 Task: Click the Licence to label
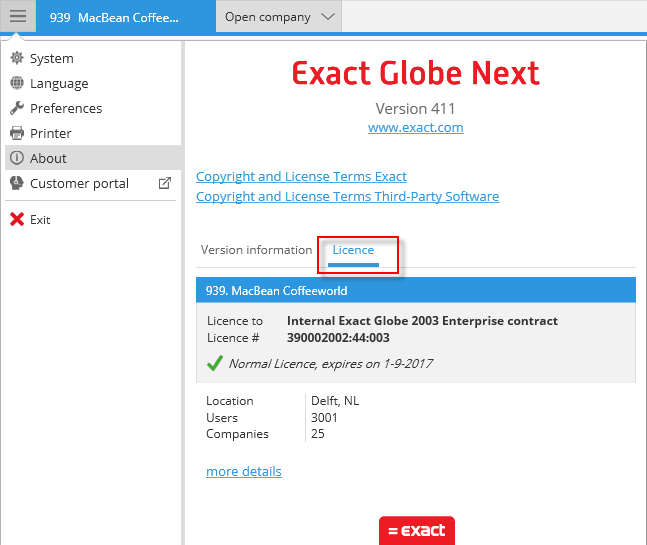pos(235,321)
